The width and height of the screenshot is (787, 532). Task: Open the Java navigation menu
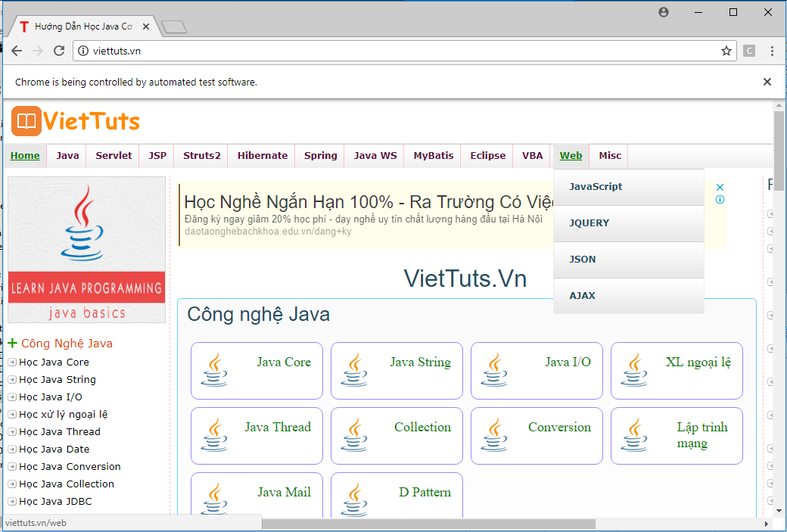(x=67, y=156)
